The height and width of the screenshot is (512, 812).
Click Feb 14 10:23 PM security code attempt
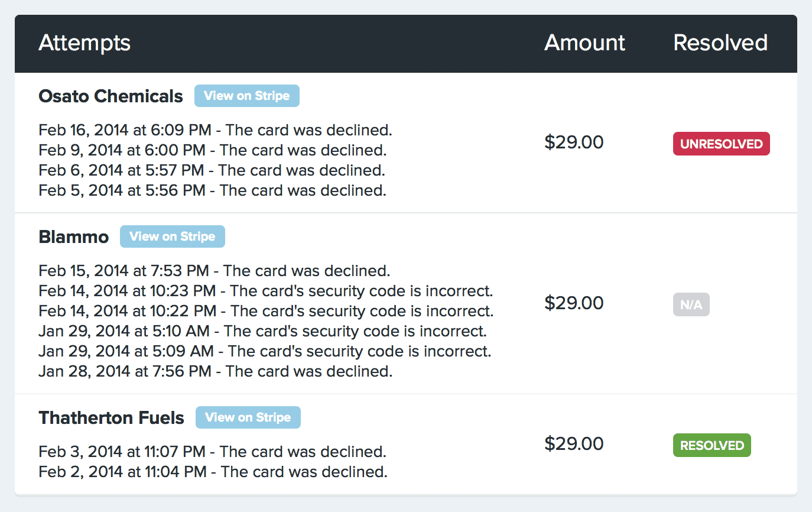click(265, 291)
